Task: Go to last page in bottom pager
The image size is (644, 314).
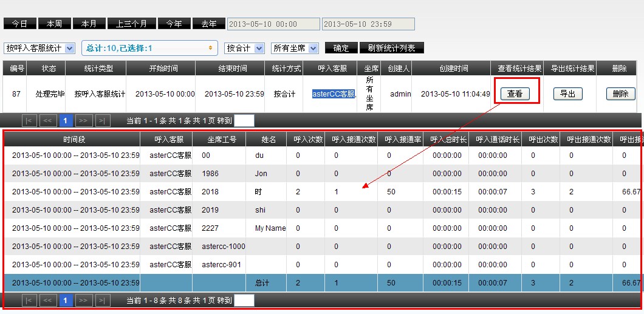Action: click(x=103, y=300)
